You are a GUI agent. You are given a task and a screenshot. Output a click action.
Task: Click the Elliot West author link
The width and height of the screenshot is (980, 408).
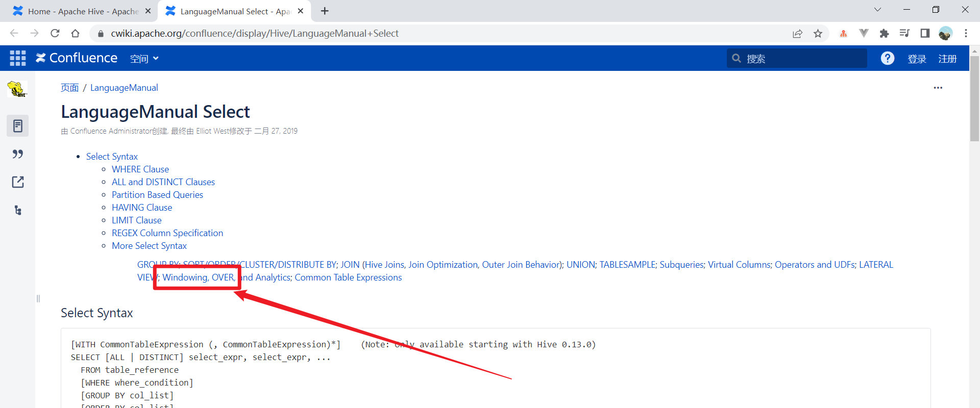(x=213, y=131)
